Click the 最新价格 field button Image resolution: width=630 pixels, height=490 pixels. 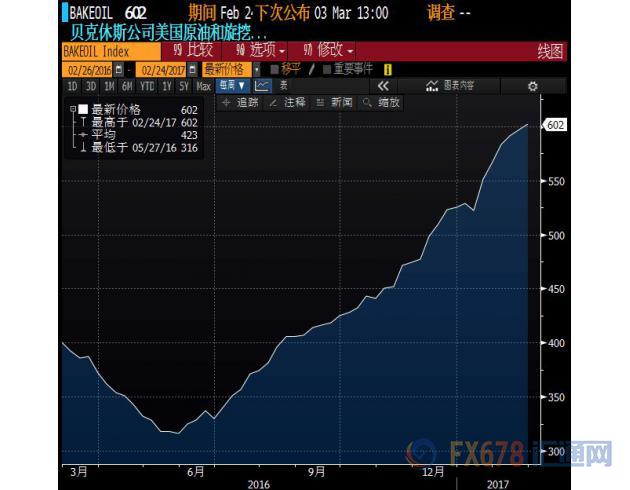(x=225, y=70)
